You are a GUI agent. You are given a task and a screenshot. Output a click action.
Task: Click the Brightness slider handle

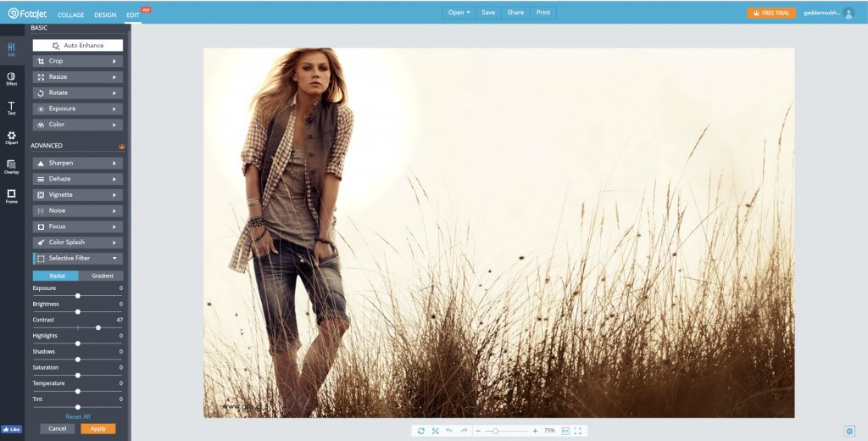coord(77,312)
